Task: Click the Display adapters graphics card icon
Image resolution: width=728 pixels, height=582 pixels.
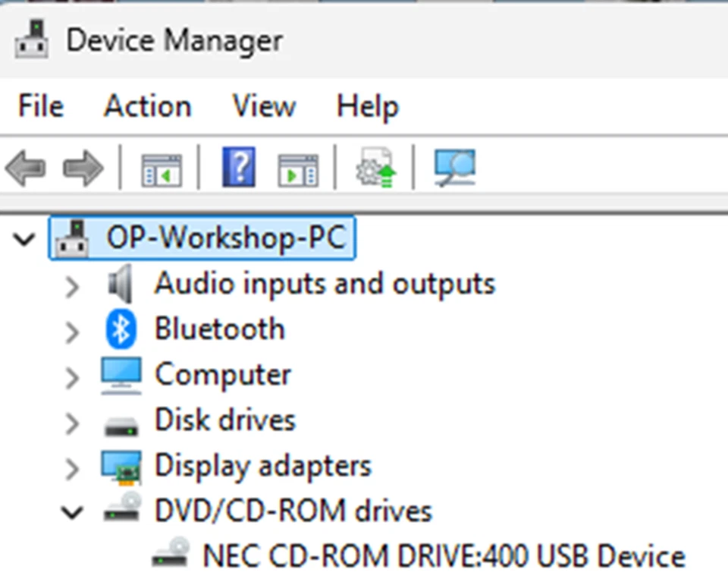Action: click(121, 466)
